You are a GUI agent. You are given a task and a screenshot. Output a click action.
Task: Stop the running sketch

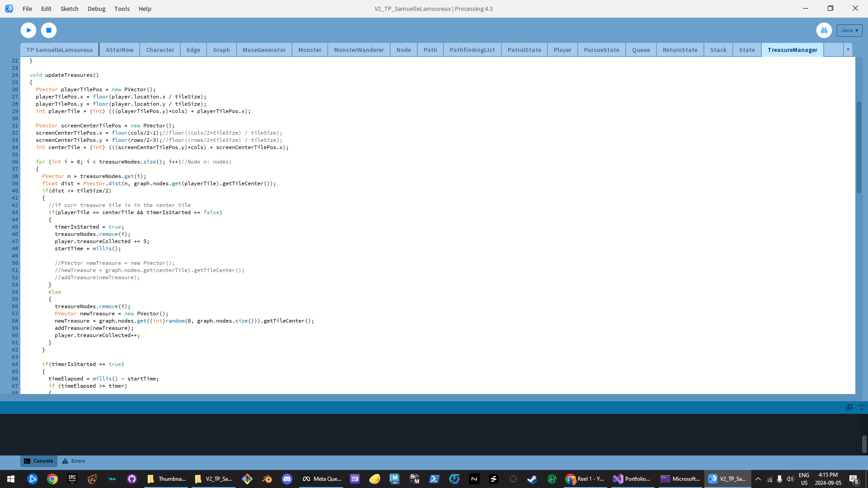pyautogui.click(x=49, y=30)
